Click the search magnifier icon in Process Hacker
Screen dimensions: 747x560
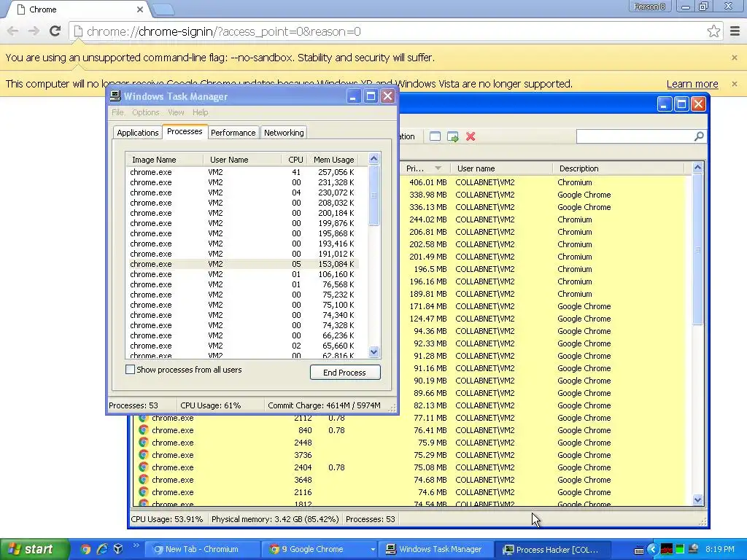click(x=698, y=136)
